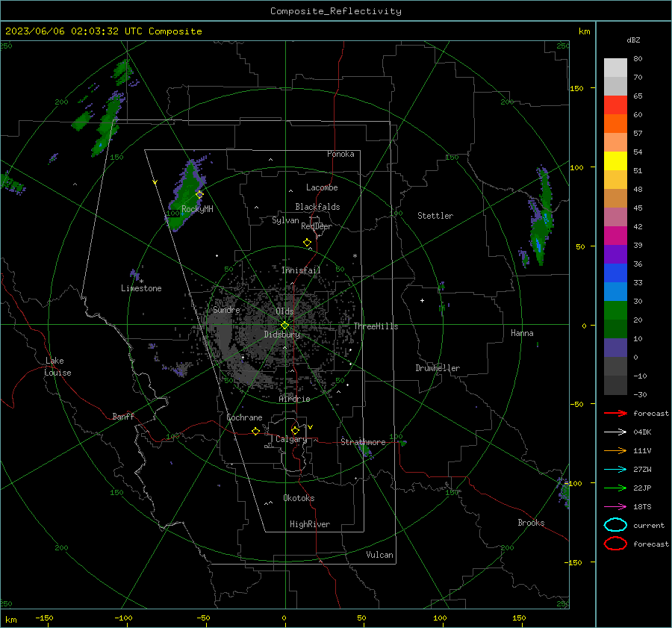
Task: Click the RockyMH city label
Action: pyautogui.click(x=197, y=209)
